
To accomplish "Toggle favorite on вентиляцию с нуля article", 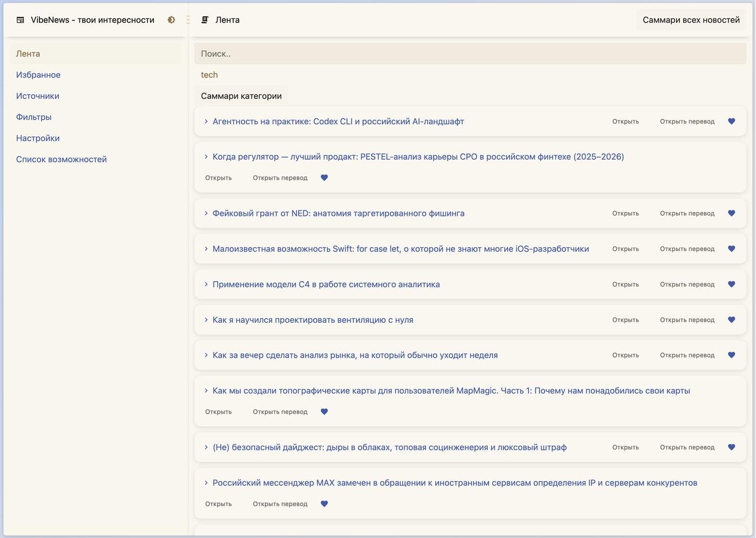I will [x=731, y=320].
